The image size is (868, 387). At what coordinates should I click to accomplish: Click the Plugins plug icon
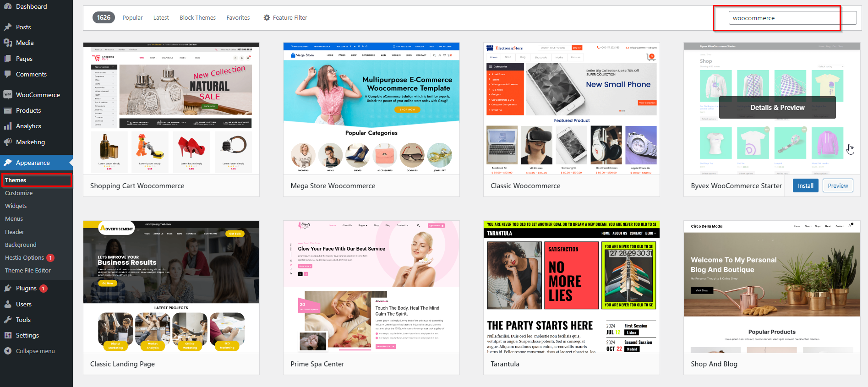pyautogui.click(x=8, y=288)
